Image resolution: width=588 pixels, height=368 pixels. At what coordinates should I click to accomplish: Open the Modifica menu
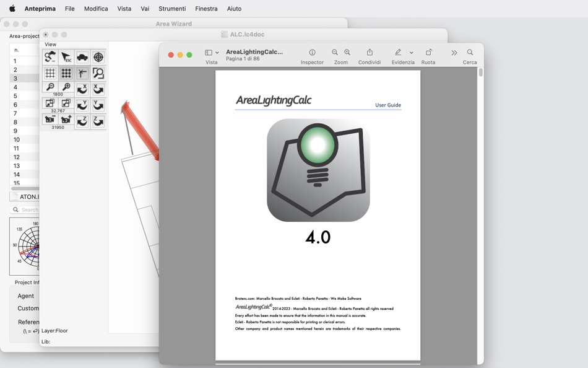click(96, 8)
